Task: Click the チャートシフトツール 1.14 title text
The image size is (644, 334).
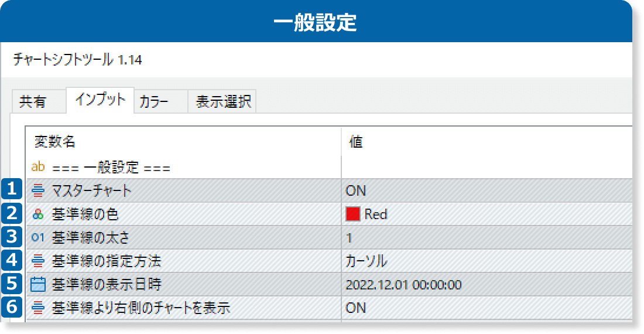Action: [78, 60]
